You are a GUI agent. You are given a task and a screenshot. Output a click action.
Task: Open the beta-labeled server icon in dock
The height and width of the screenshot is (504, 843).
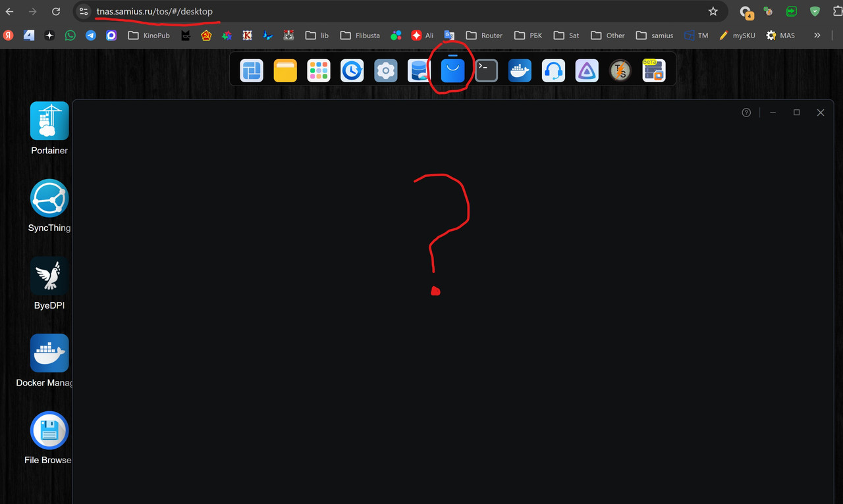654,70
